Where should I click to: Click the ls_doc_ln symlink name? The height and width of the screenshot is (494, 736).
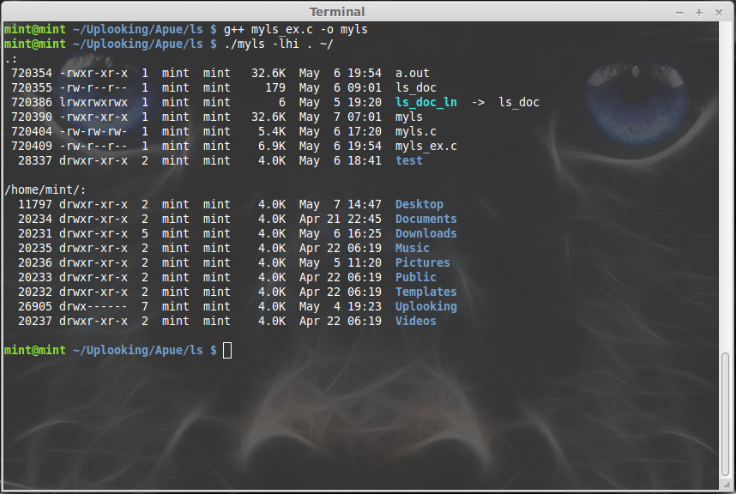pos(426,102)
